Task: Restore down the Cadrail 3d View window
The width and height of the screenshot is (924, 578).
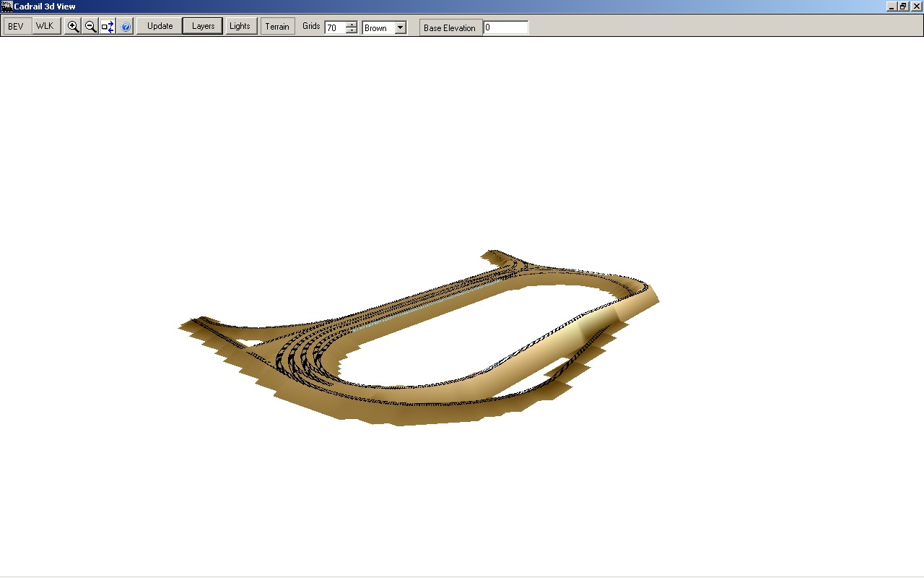Action: click(x=903, y=7)
